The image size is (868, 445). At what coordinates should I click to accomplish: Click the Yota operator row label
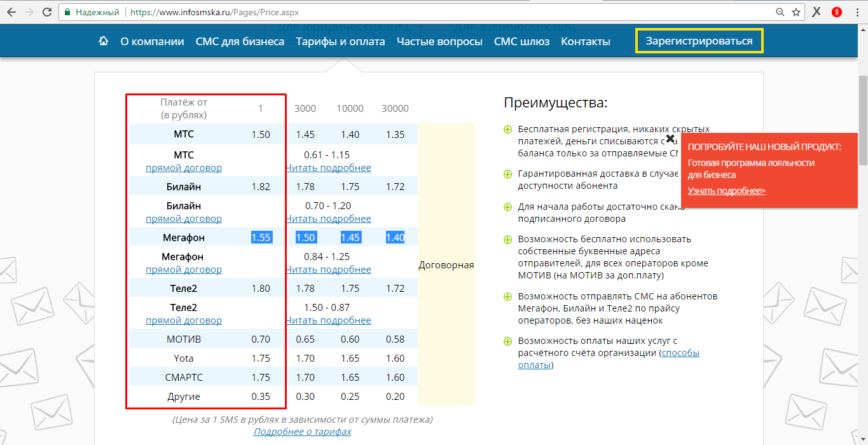click(x=184, y=358)
